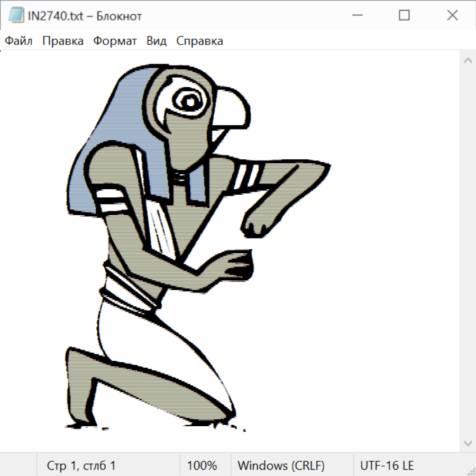Minimize the Notepad window
Image resolution: width=476 pixels, height=476 pixels.
[x=356, y=16]
